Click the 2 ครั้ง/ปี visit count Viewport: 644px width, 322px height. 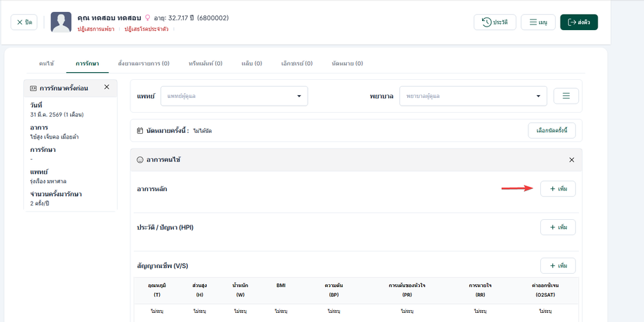[x=39, y=203]
